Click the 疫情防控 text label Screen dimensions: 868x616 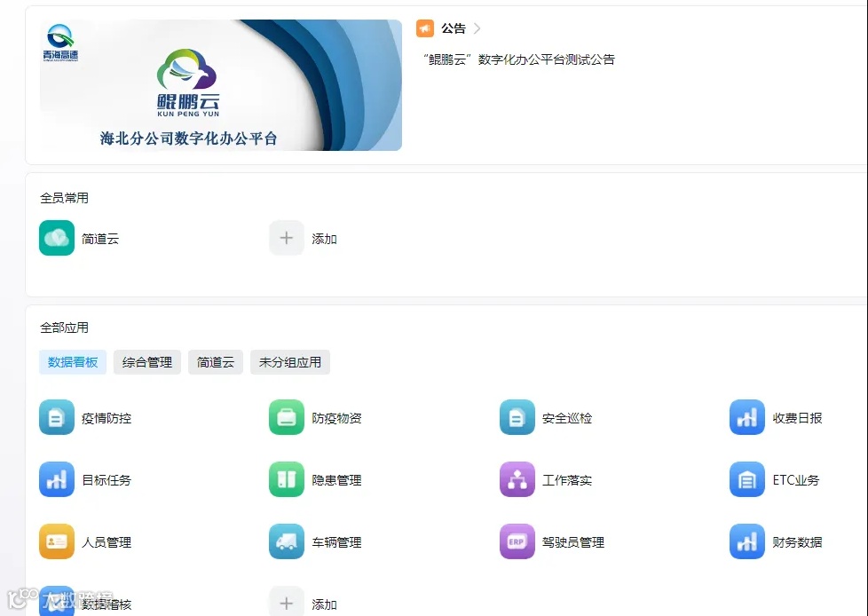[107, 418]
